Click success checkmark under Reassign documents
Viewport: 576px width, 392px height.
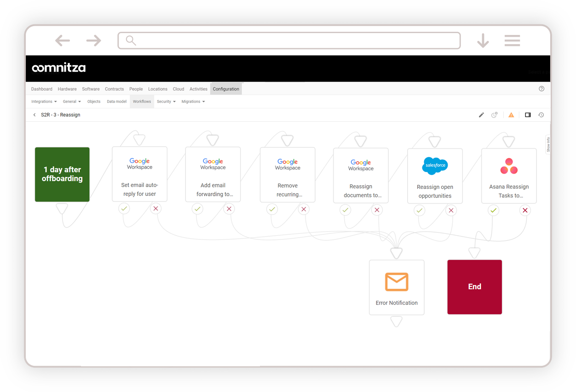pos(346,210)
